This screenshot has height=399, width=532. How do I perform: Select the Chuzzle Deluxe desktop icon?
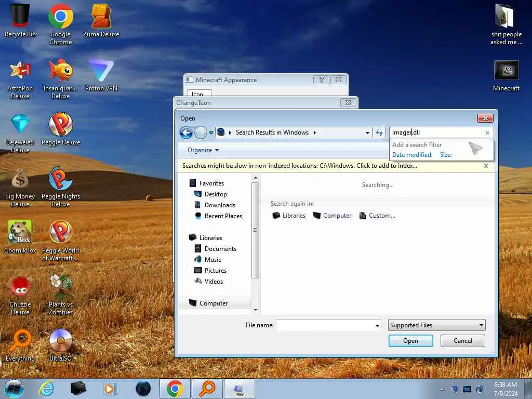[x=20, y=295]
